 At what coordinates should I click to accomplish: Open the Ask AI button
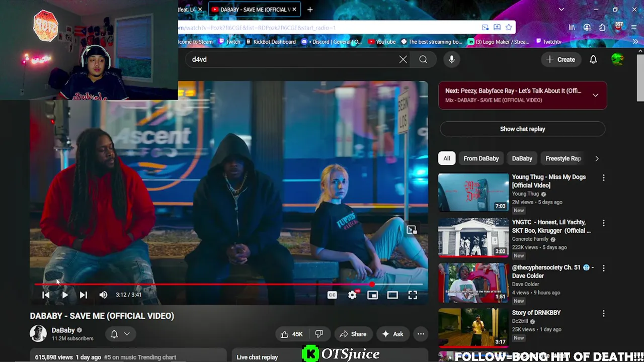click(x=392, y=334)
